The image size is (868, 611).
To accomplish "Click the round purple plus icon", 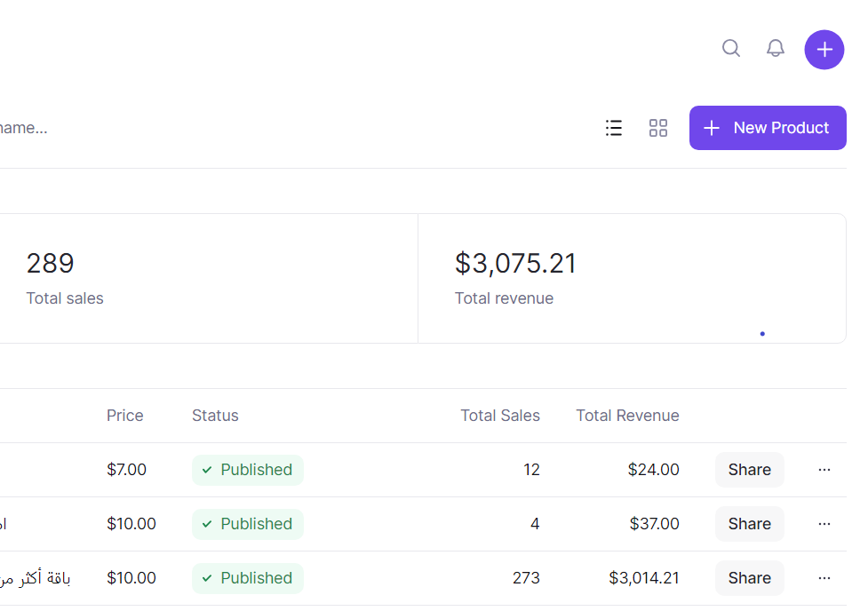I will (x=824, y=50).
